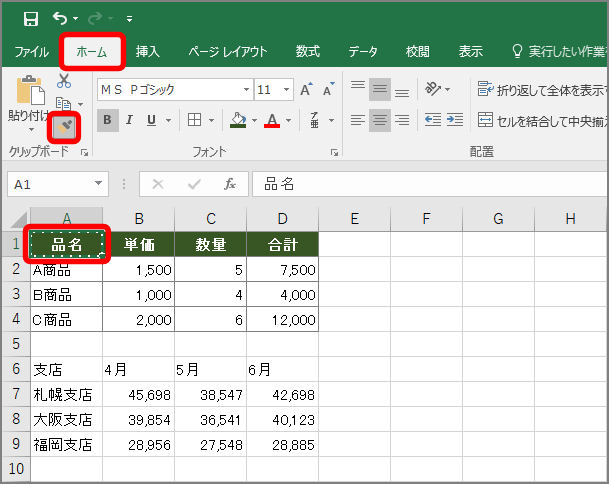Click the Undo arrow icon
This screenshot has width=609, height=484.
click(60, 18)
